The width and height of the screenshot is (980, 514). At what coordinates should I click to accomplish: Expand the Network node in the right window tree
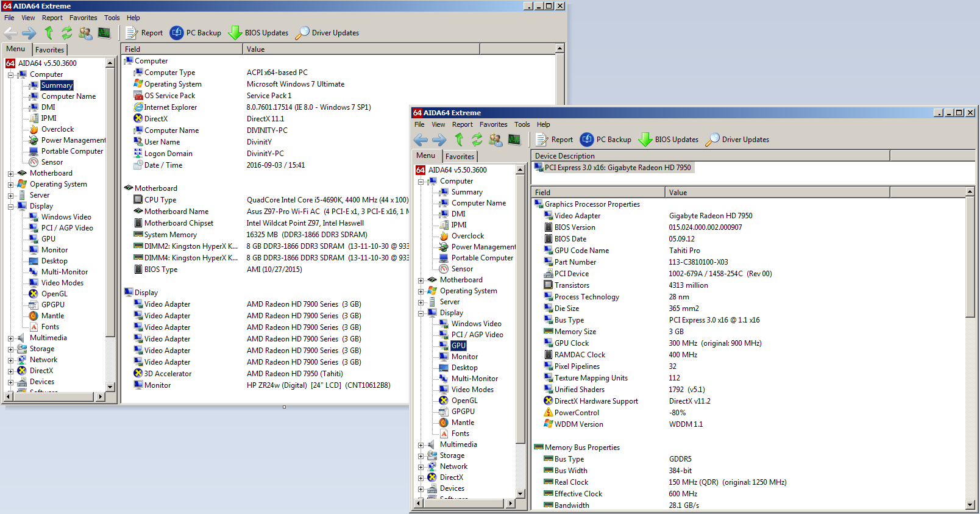(x=421, y=467)
